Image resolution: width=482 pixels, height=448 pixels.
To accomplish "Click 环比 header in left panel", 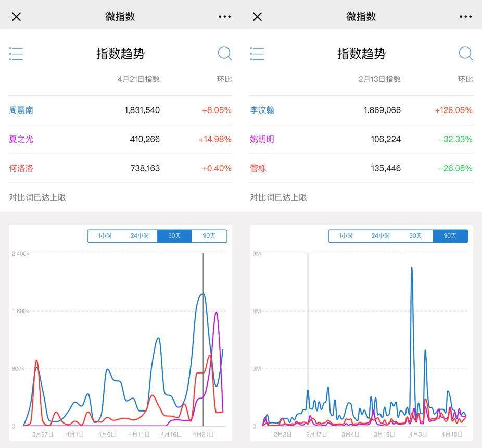I will [x=224, y=79].
